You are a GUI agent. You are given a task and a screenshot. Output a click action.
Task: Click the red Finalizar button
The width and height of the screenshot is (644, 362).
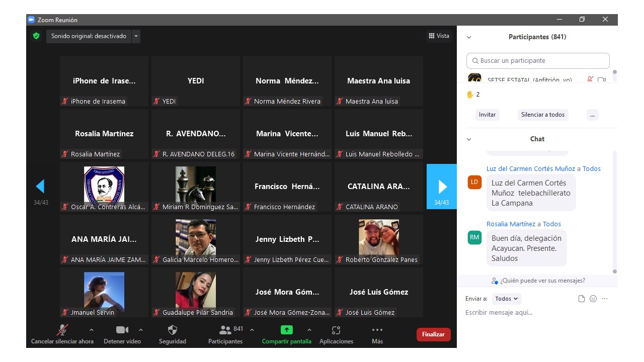433,334
